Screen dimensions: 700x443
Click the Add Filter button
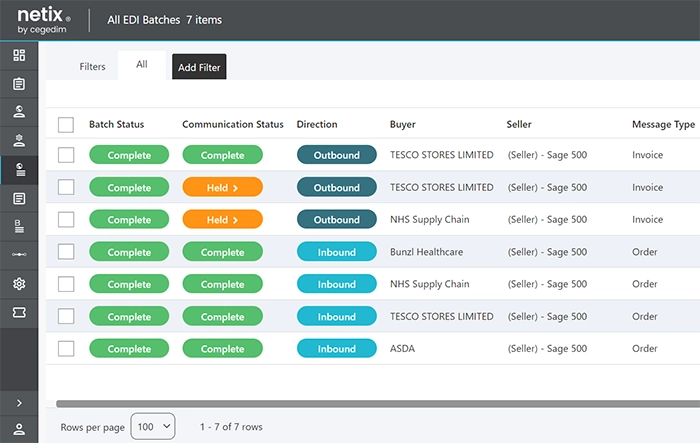click(199, 67)
